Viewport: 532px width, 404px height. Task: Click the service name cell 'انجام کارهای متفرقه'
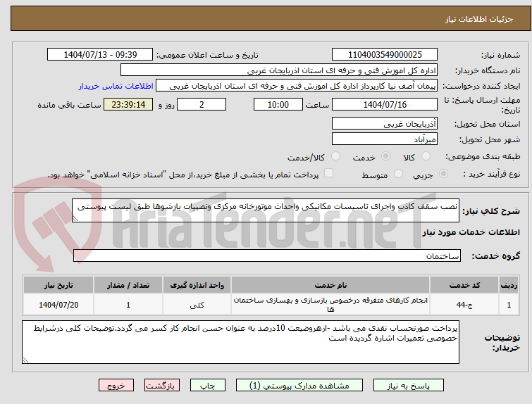330,305
